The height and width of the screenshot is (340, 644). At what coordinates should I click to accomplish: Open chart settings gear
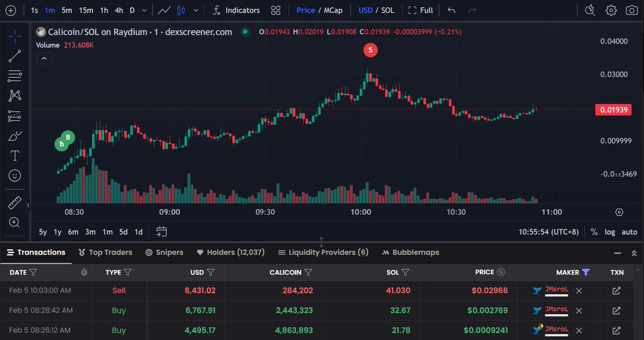pyautogui.click(x=611, y=10)
